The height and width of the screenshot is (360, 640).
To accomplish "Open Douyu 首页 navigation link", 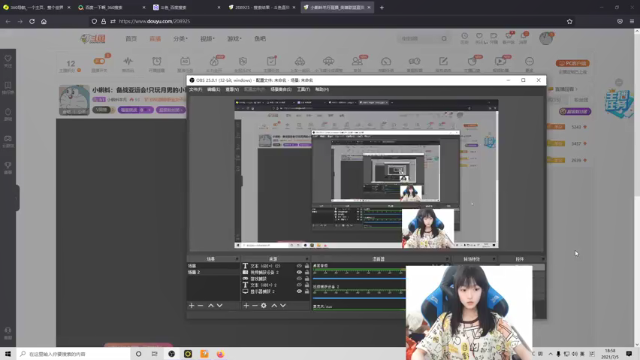I will (131, 39).
